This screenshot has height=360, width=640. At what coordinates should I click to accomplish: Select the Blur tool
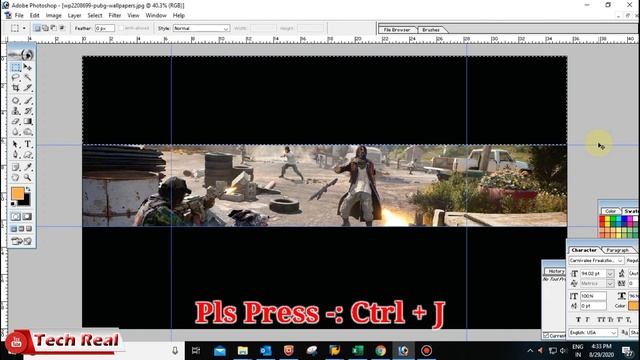coord(16,132)
